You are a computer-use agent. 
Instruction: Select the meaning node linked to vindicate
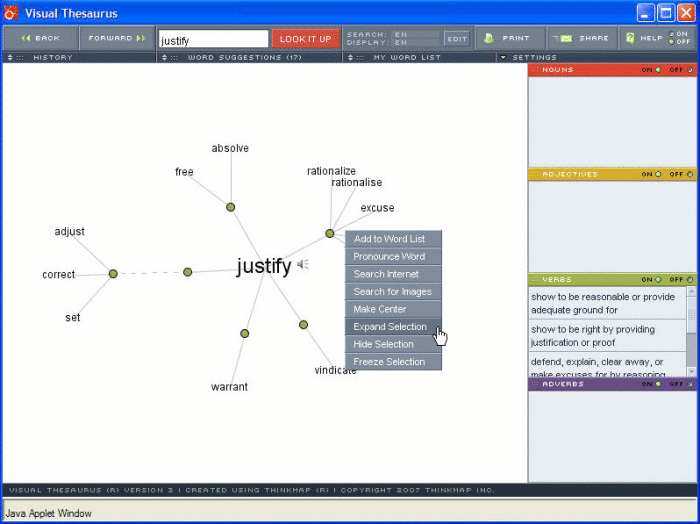[304, 324]
